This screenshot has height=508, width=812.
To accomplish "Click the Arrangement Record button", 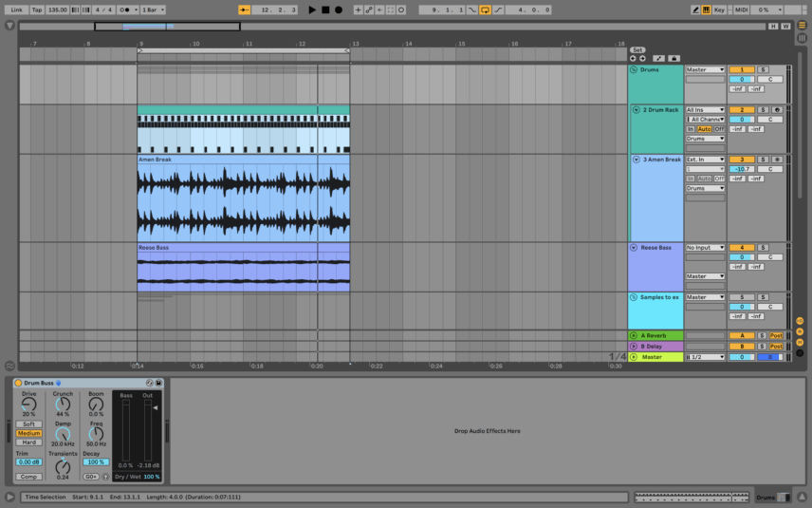I will coord(338,9).
